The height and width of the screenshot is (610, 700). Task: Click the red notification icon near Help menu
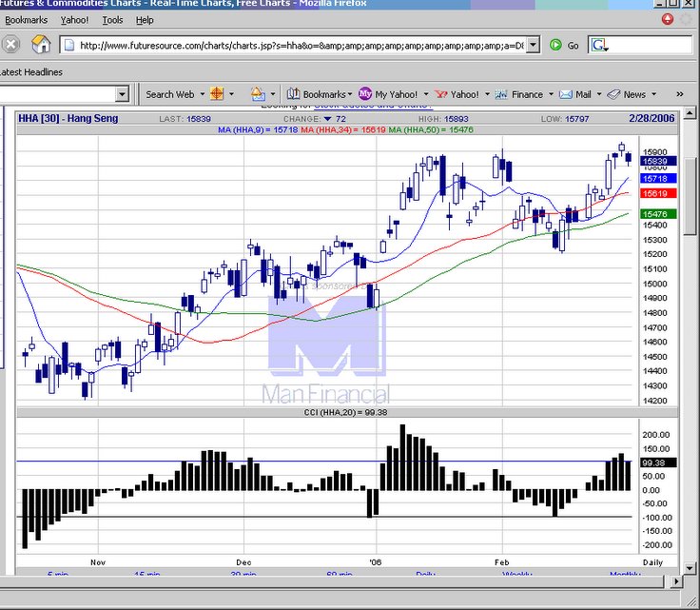668,19
